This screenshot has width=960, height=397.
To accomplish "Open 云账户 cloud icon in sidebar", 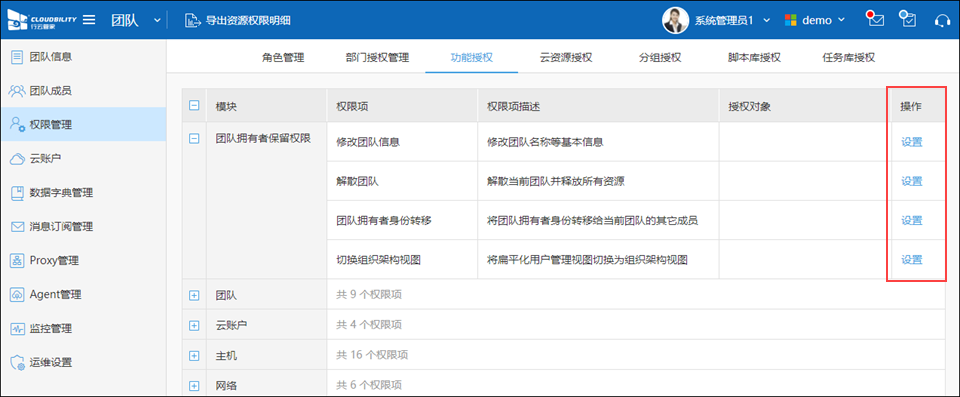I will [x=17, y=159].
